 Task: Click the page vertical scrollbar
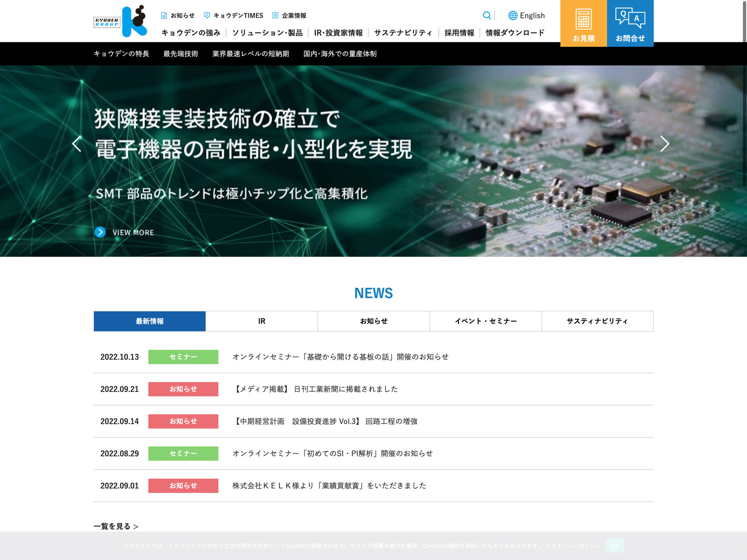(744, 93)
